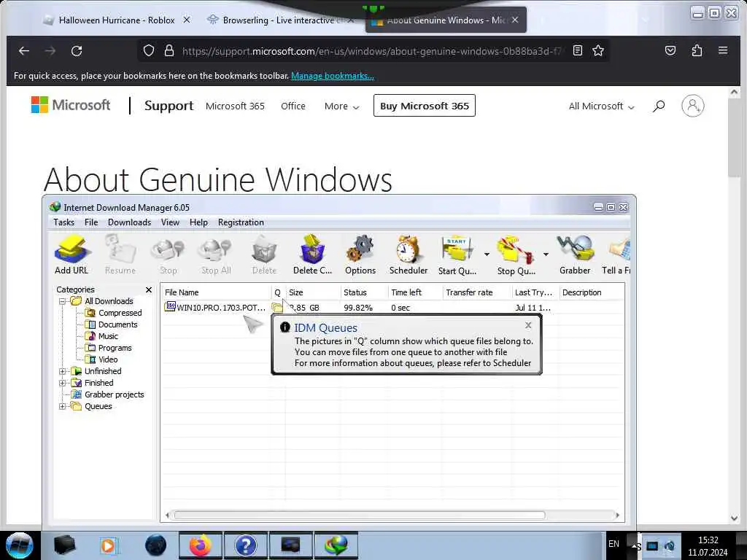Sort by Status column header
The image size is (747, 560).
[x=365, y=292]
